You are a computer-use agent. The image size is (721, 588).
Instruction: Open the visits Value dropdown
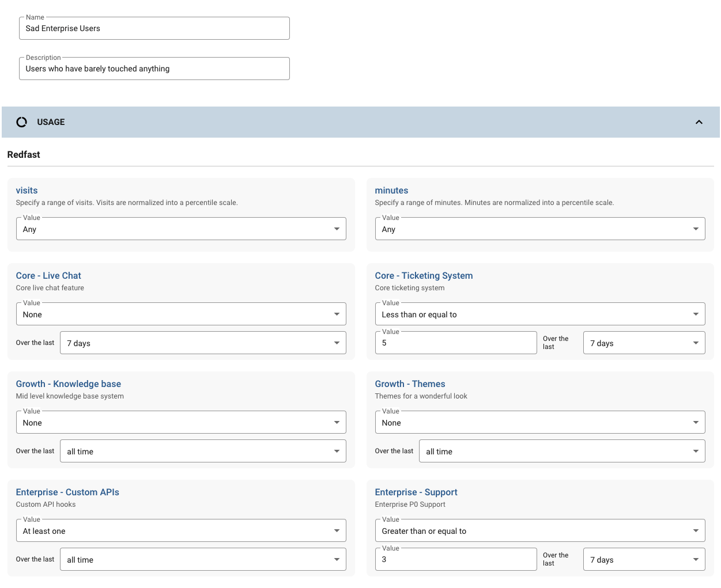tap(181, 229)
